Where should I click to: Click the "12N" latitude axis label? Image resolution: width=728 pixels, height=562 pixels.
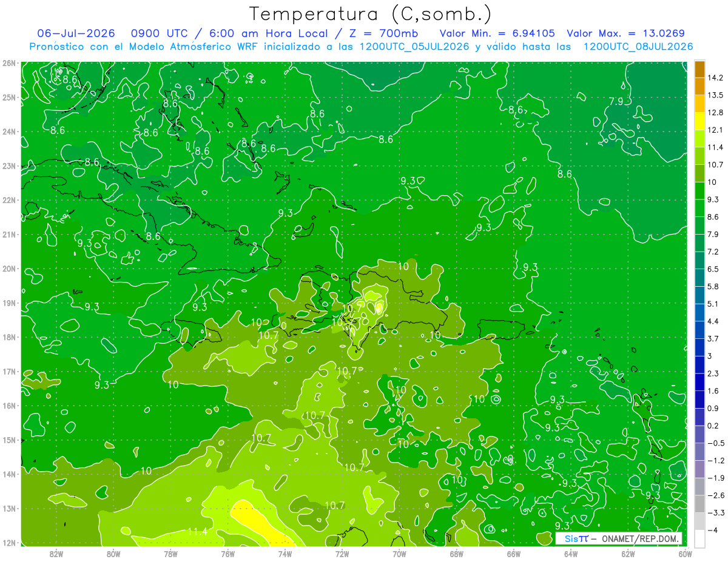pyautogui.click(x=8, y=543)
